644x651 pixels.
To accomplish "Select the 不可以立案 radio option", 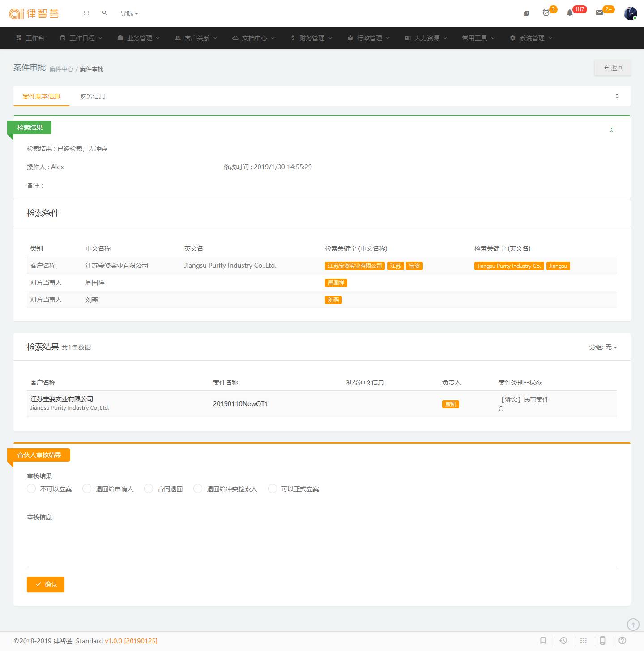I will tap(31, 488).
